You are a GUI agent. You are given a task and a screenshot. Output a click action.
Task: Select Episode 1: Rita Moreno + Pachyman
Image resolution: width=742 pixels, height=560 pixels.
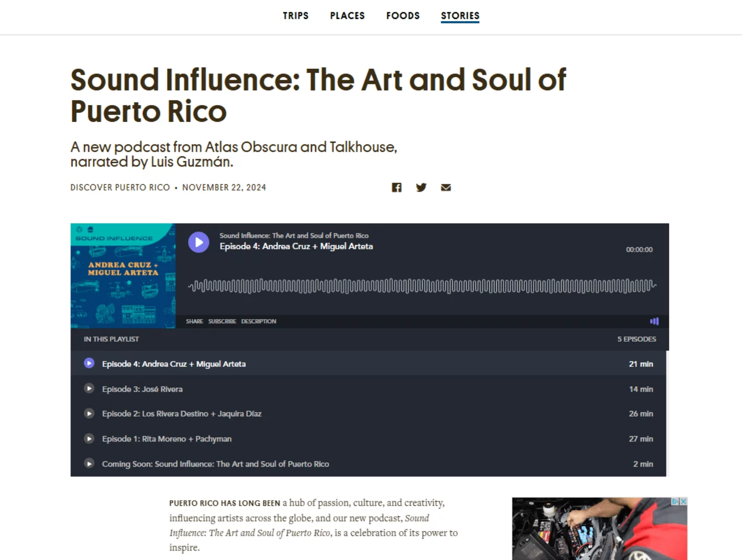(167, 439)
